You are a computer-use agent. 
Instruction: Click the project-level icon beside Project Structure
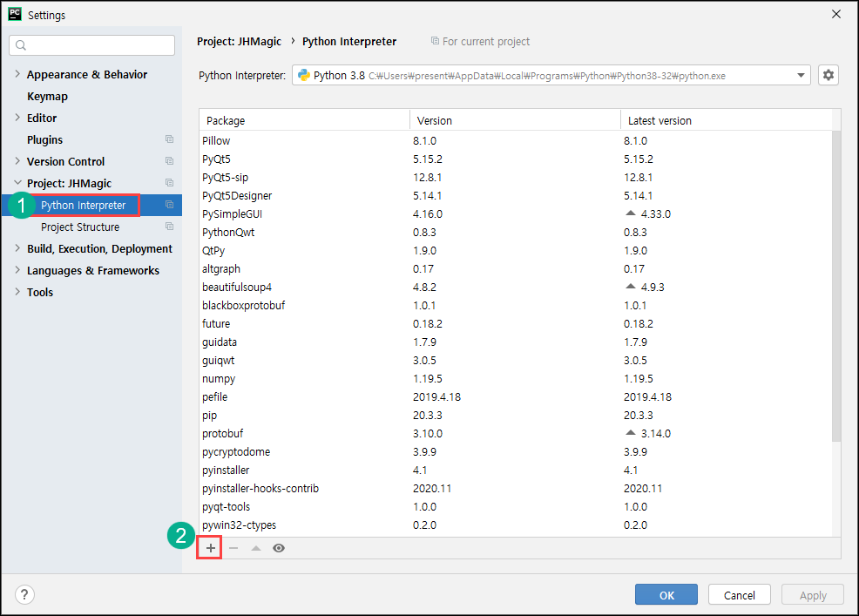point(169,227)
